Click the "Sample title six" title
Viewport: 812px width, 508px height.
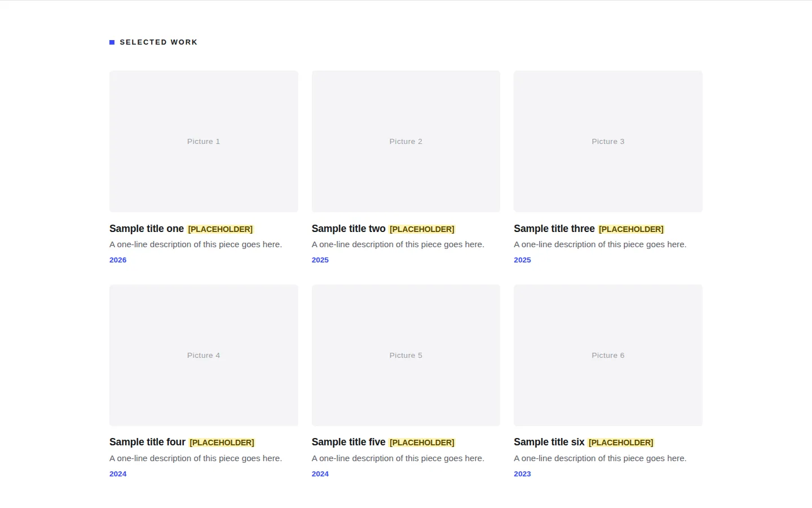click(549, 442)
